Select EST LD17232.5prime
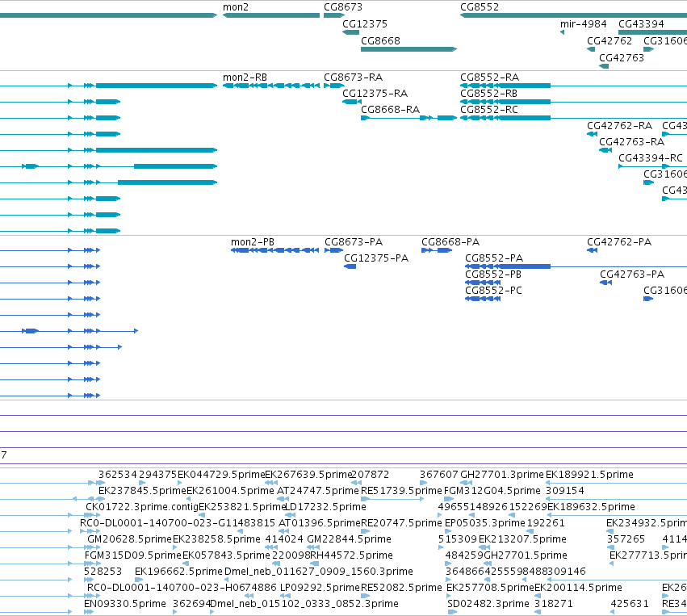Viewport: 687px width, 616px height. pyautogui.click(x=325, y=507)
